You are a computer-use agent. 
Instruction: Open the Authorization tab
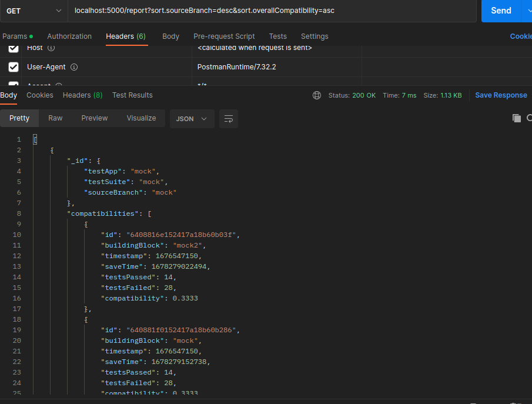tap(69, 36)
